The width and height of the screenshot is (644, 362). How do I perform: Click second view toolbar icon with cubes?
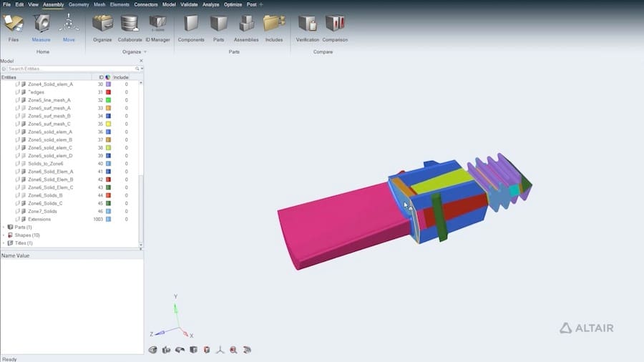[x=166, y=350]
